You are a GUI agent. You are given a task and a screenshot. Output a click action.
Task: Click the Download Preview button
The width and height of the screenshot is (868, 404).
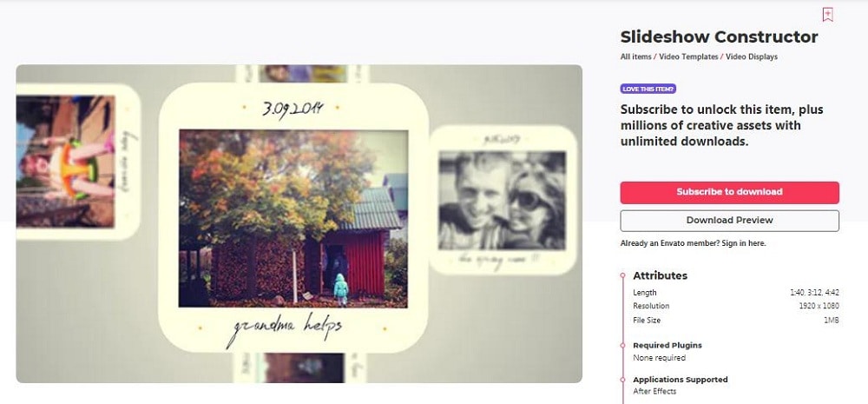point(730,221)
